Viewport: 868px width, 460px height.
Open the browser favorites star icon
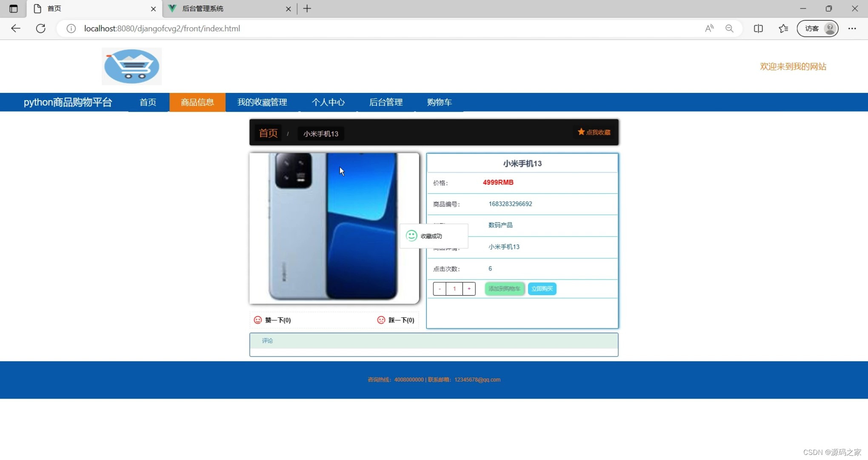point(783,29)
